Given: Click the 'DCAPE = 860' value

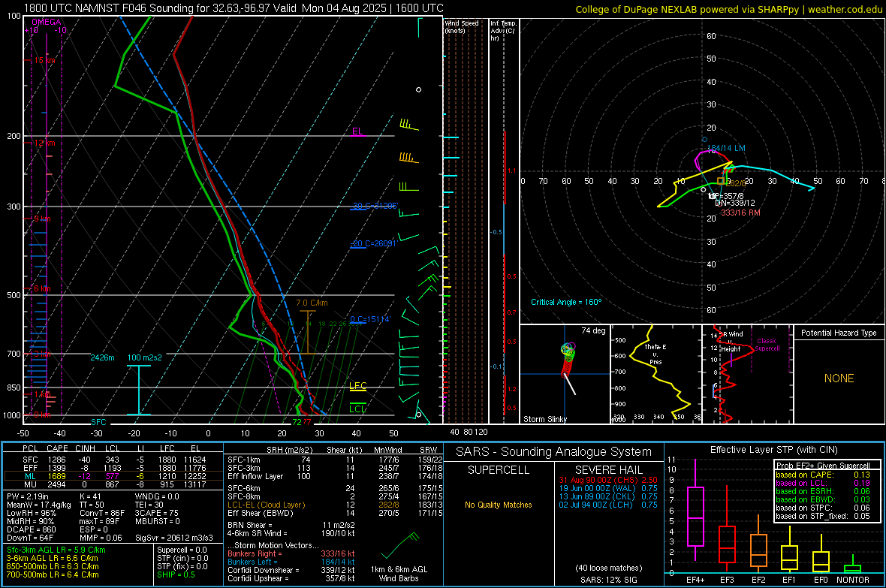Looking at the screenshot, I should click(31, 529).
